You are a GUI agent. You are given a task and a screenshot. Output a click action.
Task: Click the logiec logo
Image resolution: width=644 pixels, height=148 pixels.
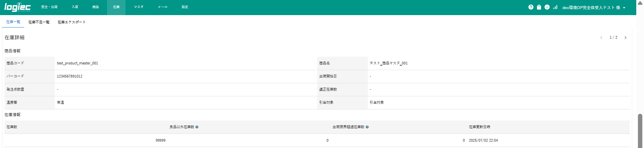(17, 7)
